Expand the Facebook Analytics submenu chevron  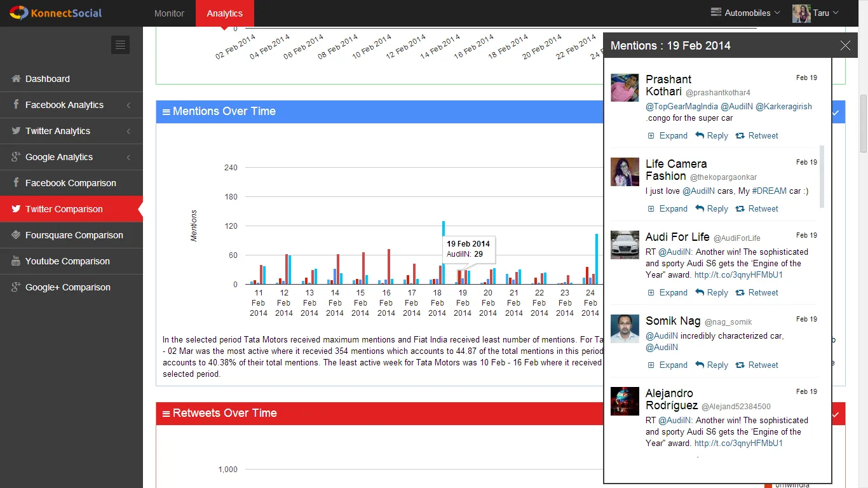click(x=129, y=105)
